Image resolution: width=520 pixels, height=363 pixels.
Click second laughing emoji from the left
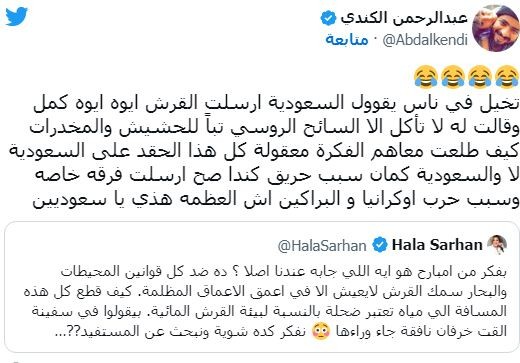[453, 77]
